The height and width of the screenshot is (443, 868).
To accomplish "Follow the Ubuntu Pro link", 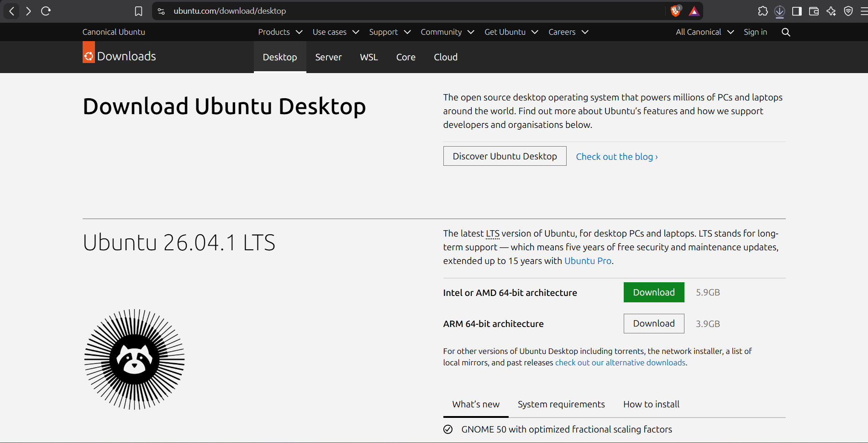I will click(x=588, y=261).
